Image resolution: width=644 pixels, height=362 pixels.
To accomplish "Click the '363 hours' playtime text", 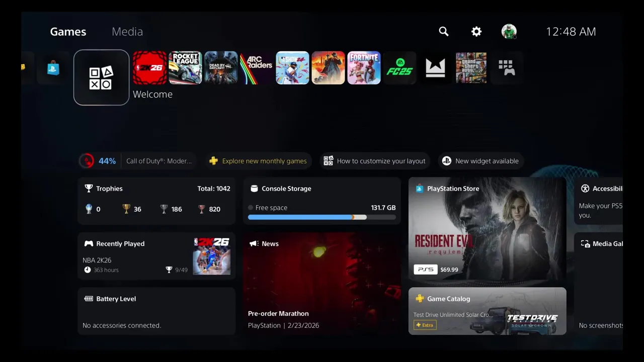I will click(x=106, y=270).
